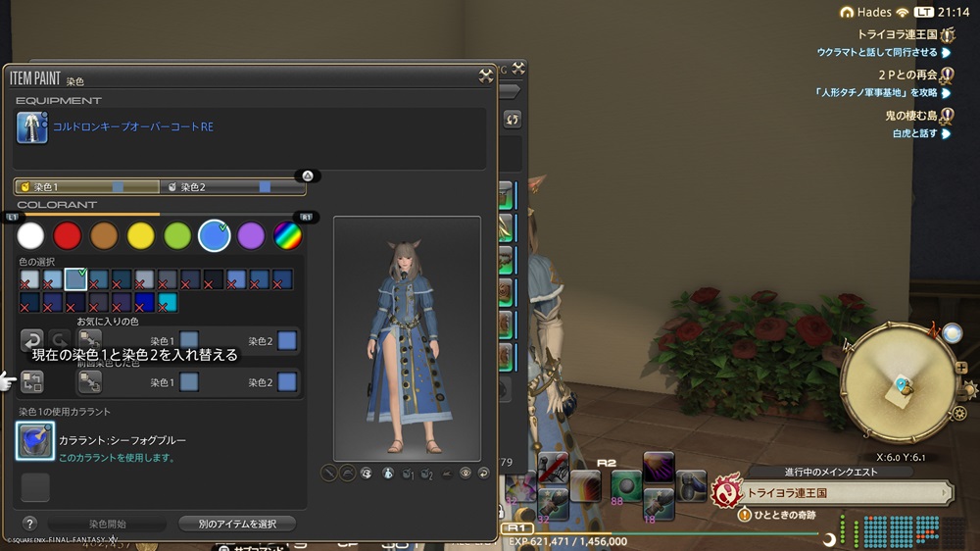Pick the first pale blue swatch in top row
The height and width of the screenshot is (551, 980).
coord(29,279)
